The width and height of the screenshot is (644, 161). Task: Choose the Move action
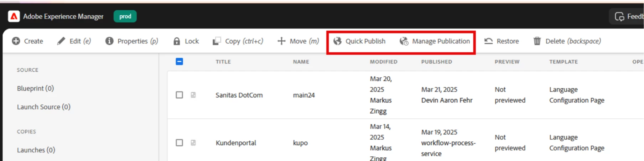(x=298, y=41)
